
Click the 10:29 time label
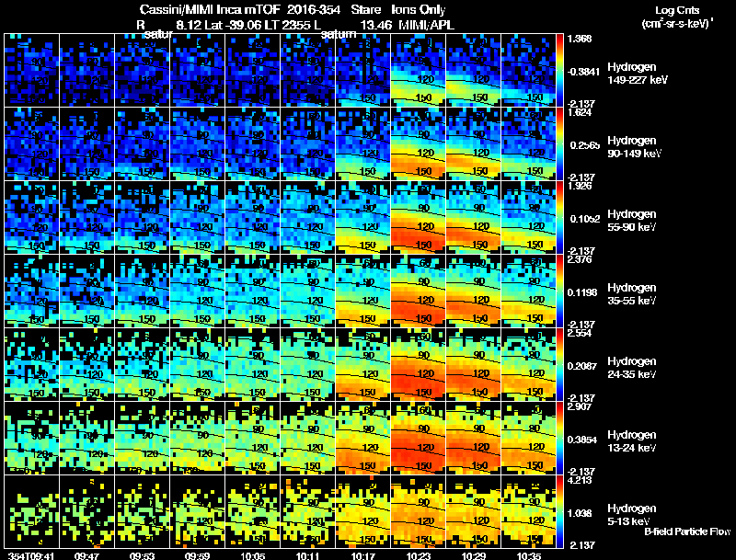(x=473, y=556)
